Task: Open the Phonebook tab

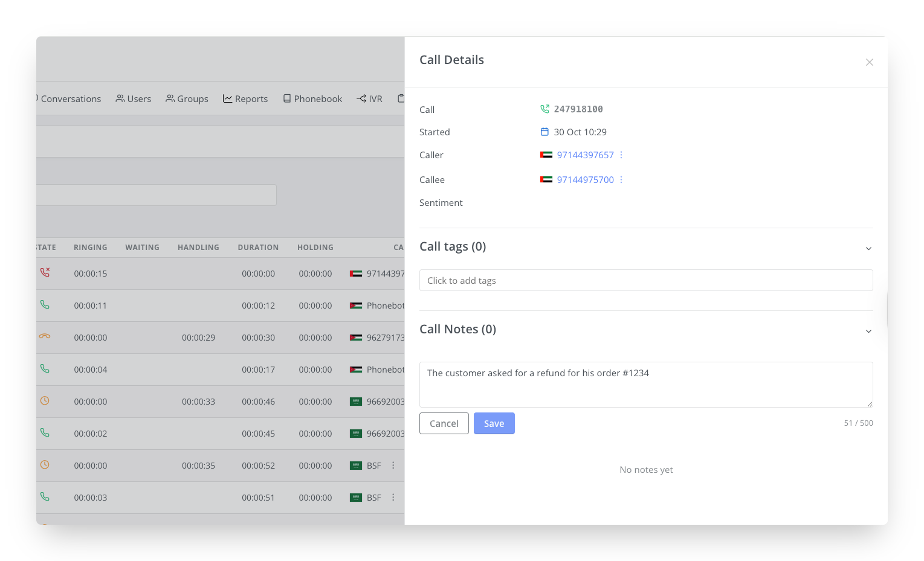Action: 312,99
